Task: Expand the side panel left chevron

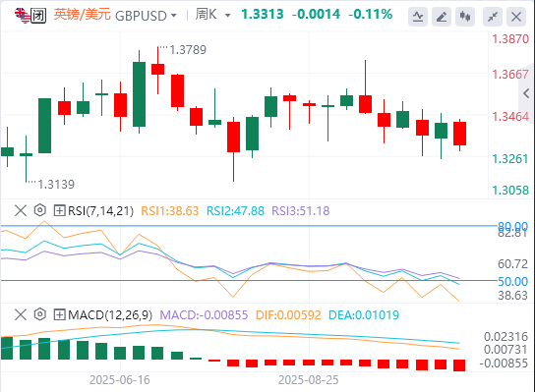Action: [x=526, y=93]
